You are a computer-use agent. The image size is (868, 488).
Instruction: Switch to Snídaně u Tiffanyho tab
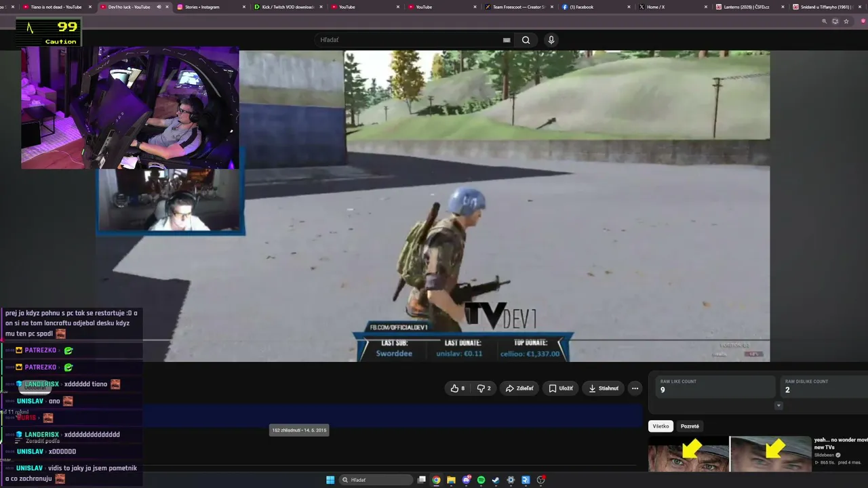tap(825, 7)
